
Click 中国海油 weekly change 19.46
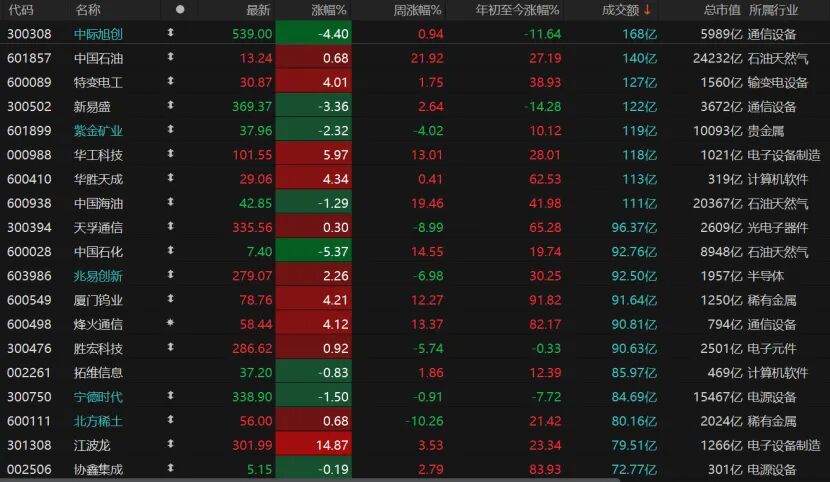click(427, 203)
